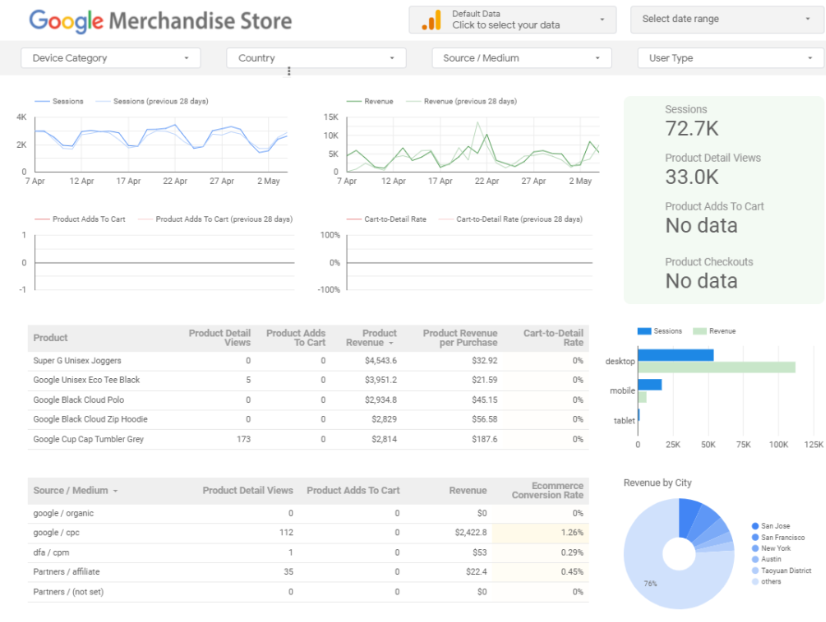Expand the Country filter dropdown
The height and width of the screenshot is (622, 826).
point(316,58)
